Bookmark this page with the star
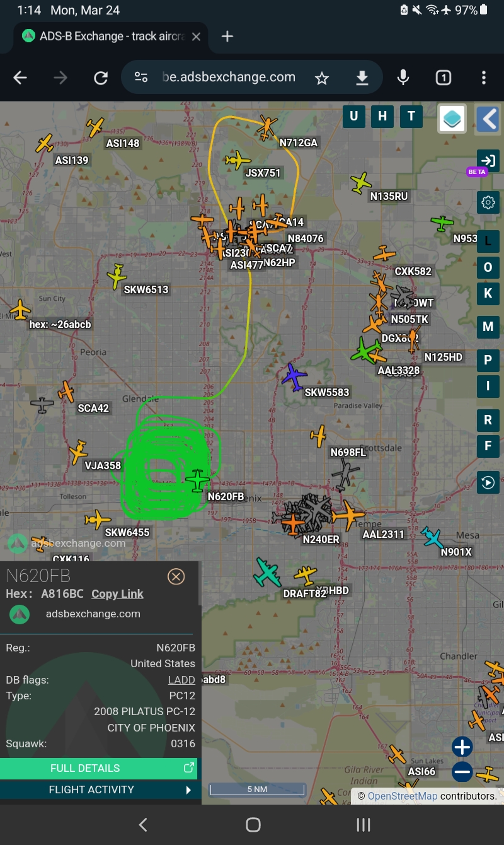 point(322,78)
